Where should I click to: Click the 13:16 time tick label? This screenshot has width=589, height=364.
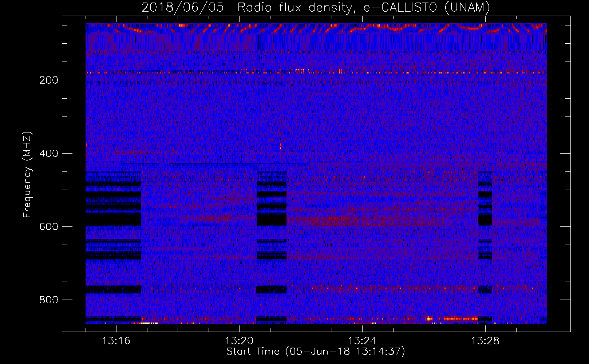[116, 341]
